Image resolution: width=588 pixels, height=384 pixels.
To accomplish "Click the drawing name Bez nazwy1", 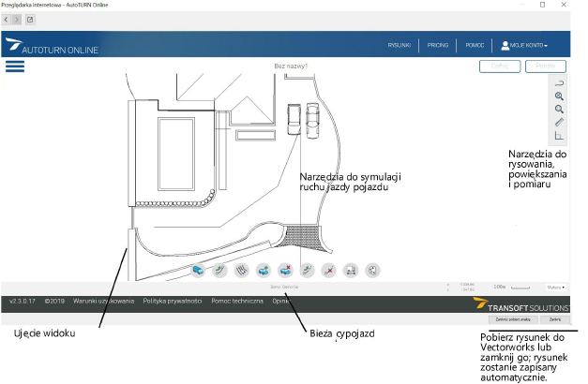I will coord(291,66).
